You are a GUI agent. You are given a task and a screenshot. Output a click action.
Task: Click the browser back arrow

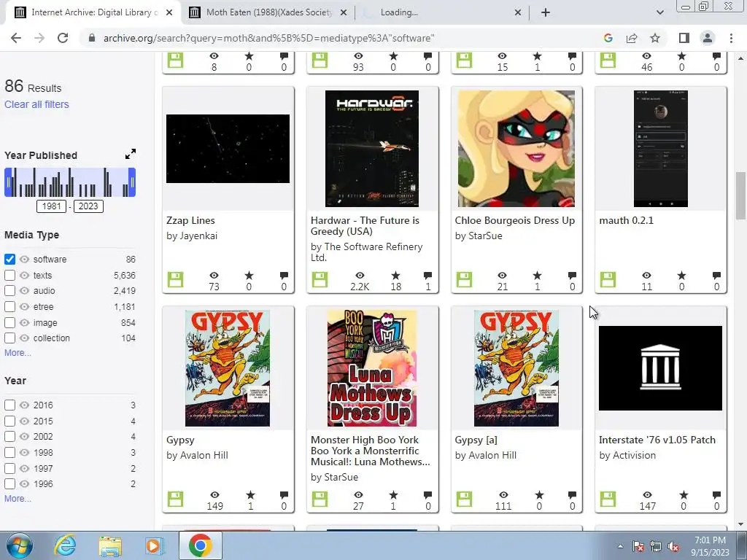point(16,38)
